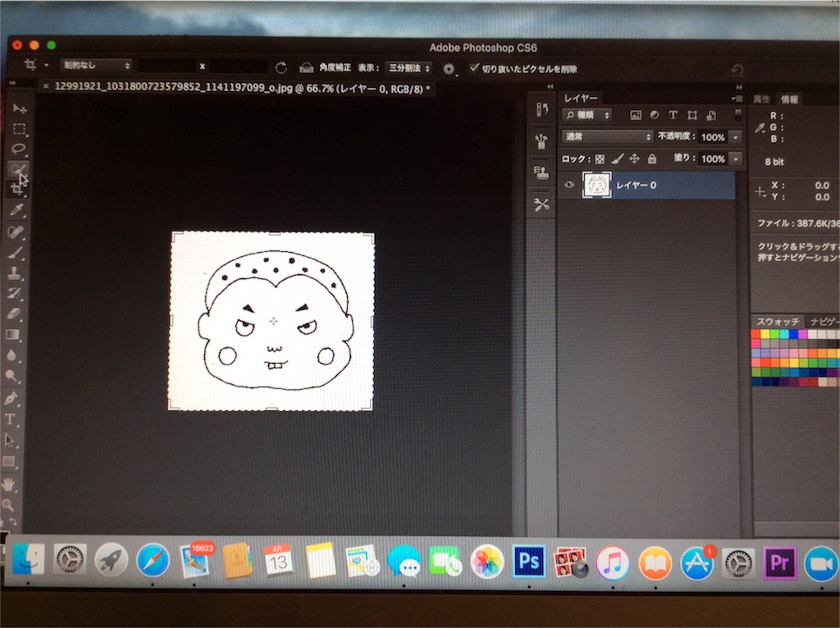
Task: Open crop ratio 制約なし dropdown
Action: tap(96, 66)
